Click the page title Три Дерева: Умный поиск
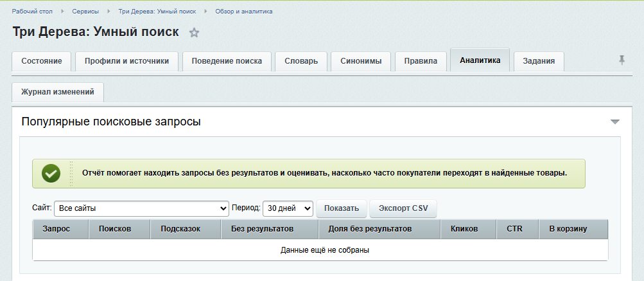Image resolution: width=644 pixels, height=281 pixels. point(96,32)
